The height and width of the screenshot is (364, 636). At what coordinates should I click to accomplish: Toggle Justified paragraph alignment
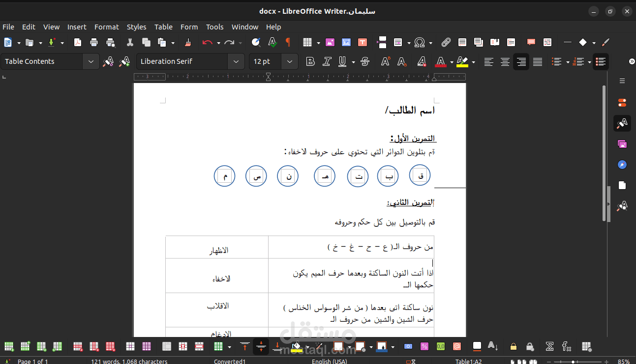538,61
